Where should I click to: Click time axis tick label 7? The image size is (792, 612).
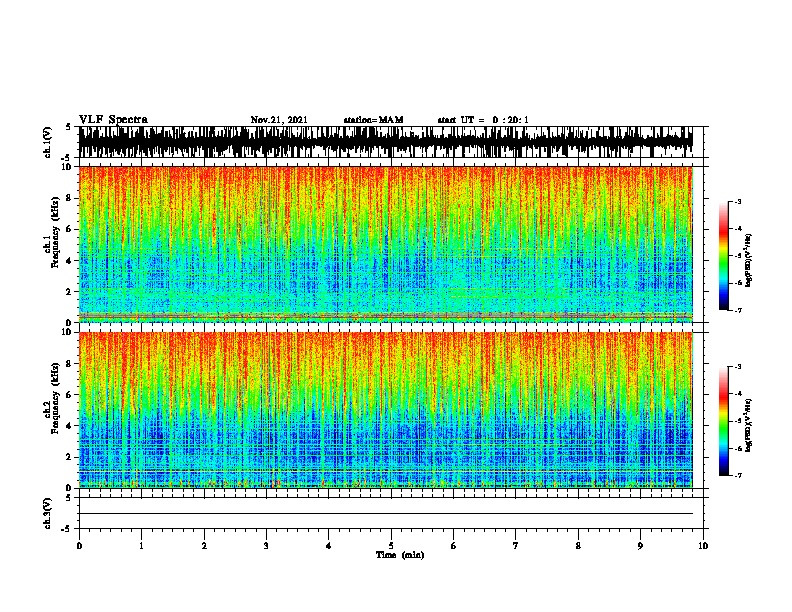516,546
